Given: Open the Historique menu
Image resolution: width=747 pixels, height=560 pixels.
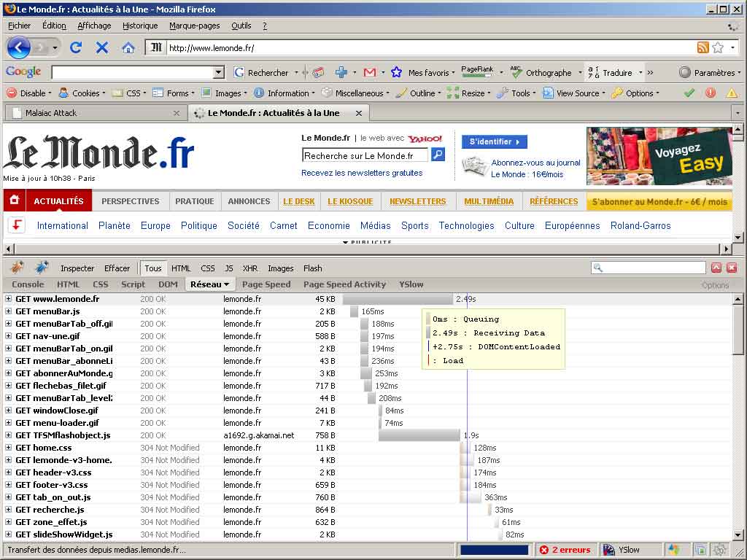Looking at the screenshot, I should pos(140,26).
